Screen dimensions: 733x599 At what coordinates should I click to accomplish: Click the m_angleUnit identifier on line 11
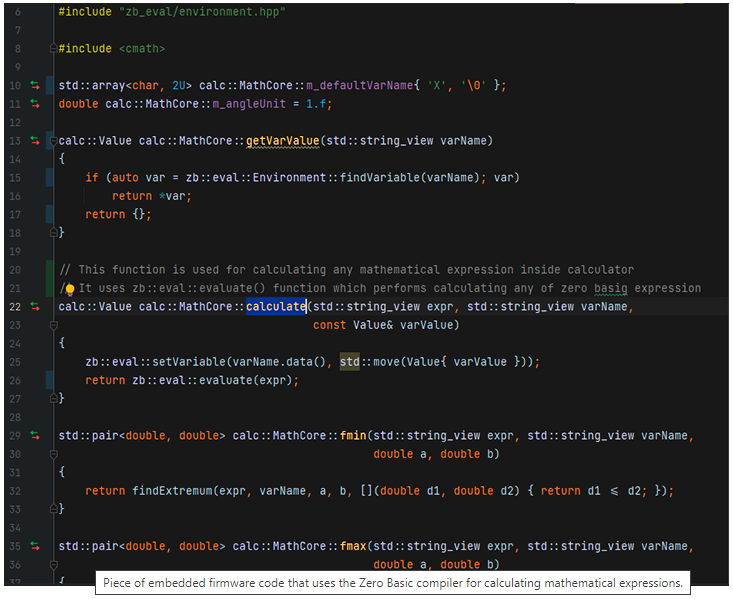point(249,104)
